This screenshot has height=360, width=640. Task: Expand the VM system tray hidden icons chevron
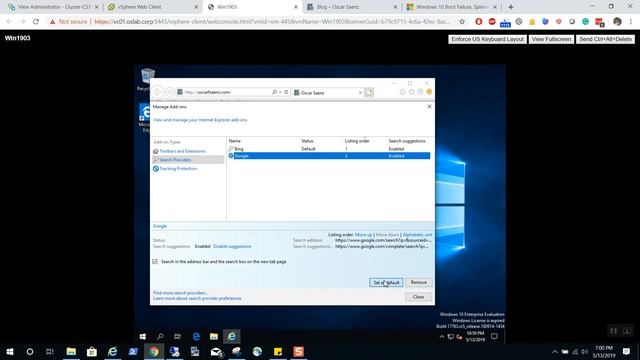coord(442,337)
